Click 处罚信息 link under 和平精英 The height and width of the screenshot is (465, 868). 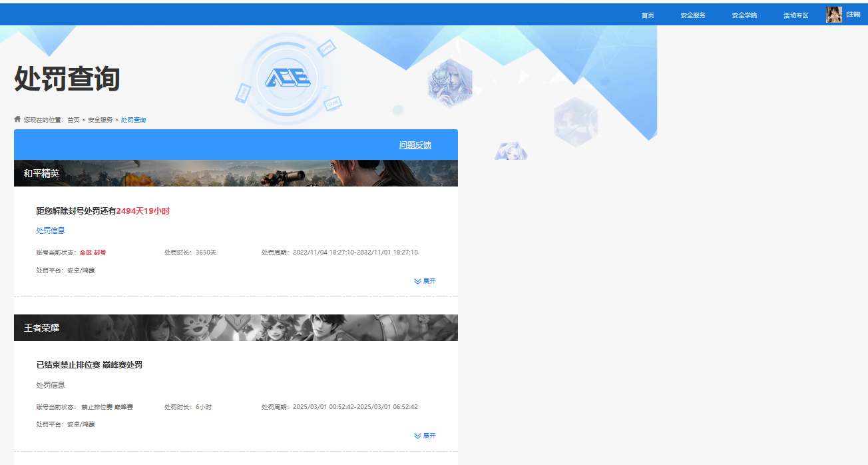(x=51, y=231)
